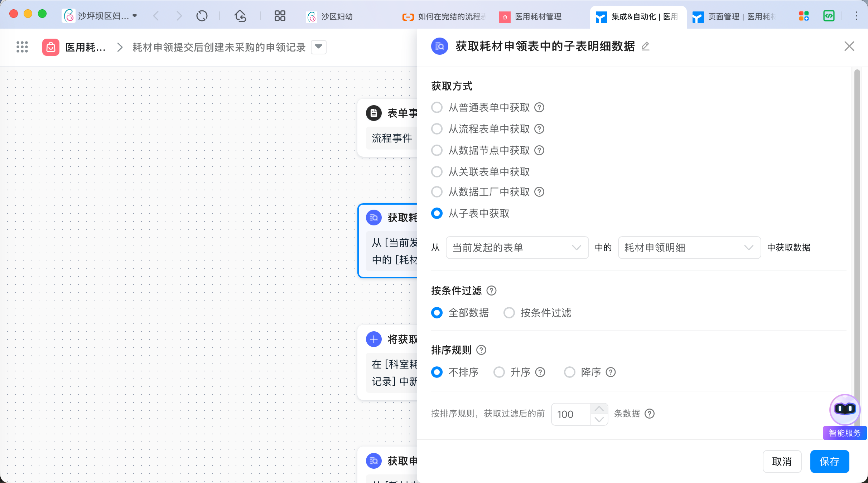Open the 当前发起的表单 dropdown

point(517,248)
